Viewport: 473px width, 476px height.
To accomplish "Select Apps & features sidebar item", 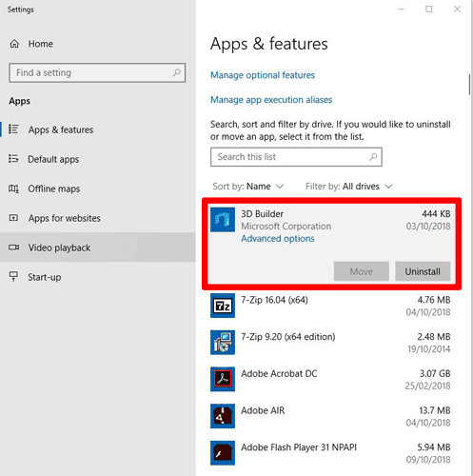I will [98, 129].
